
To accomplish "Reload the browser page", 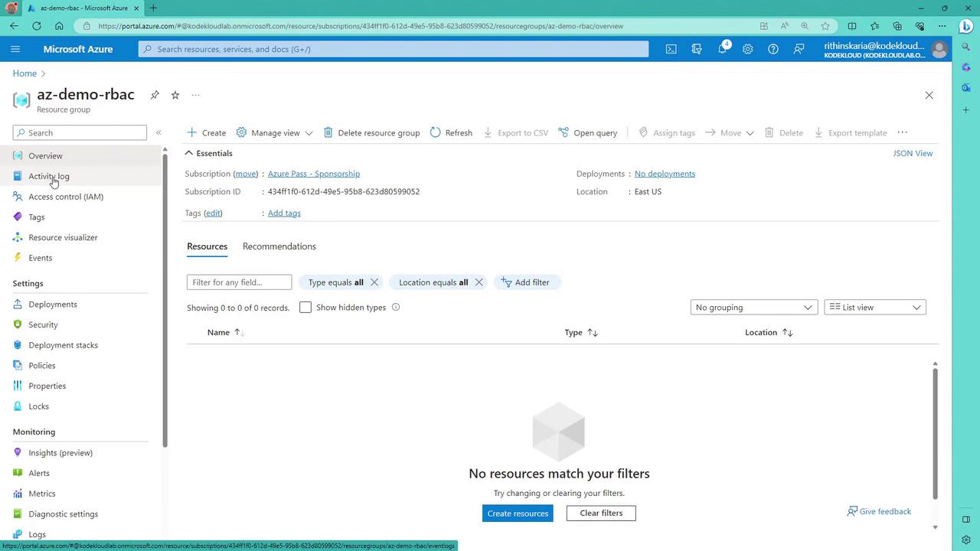I will point(37,26).
